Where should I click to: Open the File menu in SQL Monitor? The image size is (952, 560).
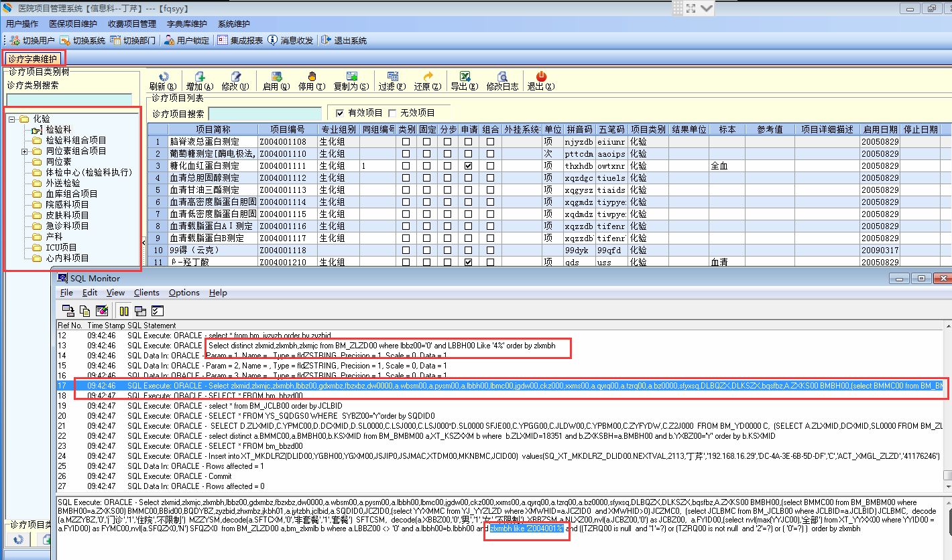tap(66, 293)
